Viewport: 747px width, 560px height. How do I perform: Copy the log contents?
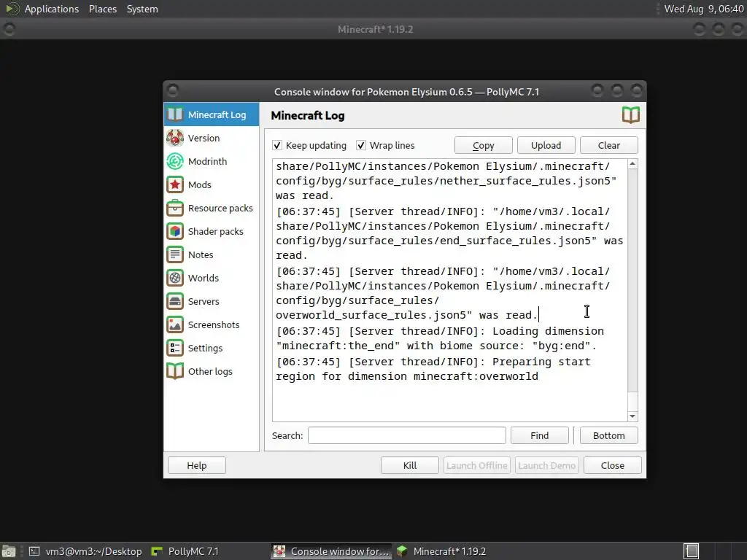[x=483, y=145]
